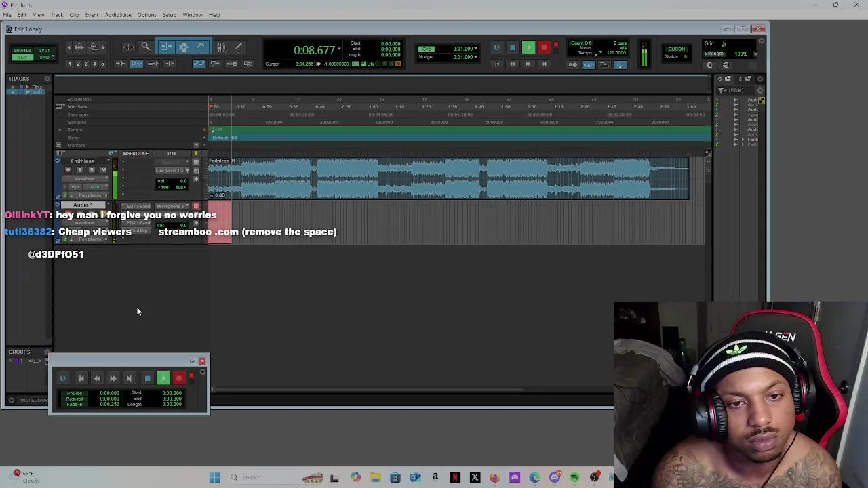Toggle the Wait for Note button
Image resolution: width=868 pixels, height=488 pixels.
[572, 65]
